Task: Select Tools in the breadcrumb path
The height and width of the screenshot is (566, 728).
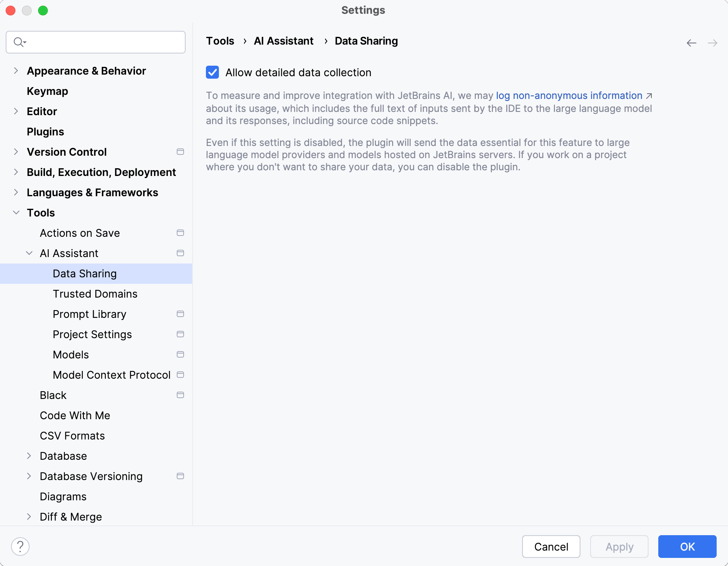Action: (x=220, y=41)
